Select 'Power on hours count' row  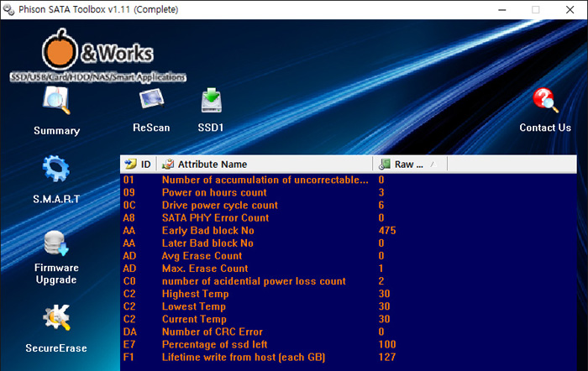[349, 192]
